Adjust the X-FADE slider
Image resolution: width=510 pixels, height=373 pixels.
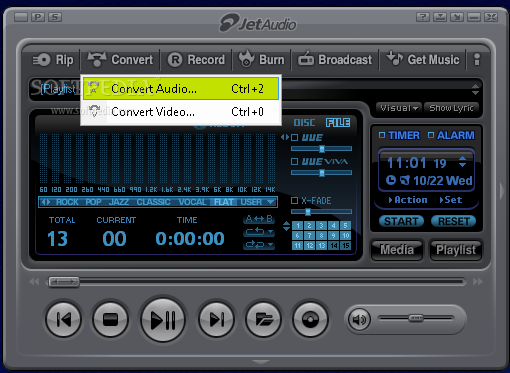pyautogui.click(x=321, y=212)
